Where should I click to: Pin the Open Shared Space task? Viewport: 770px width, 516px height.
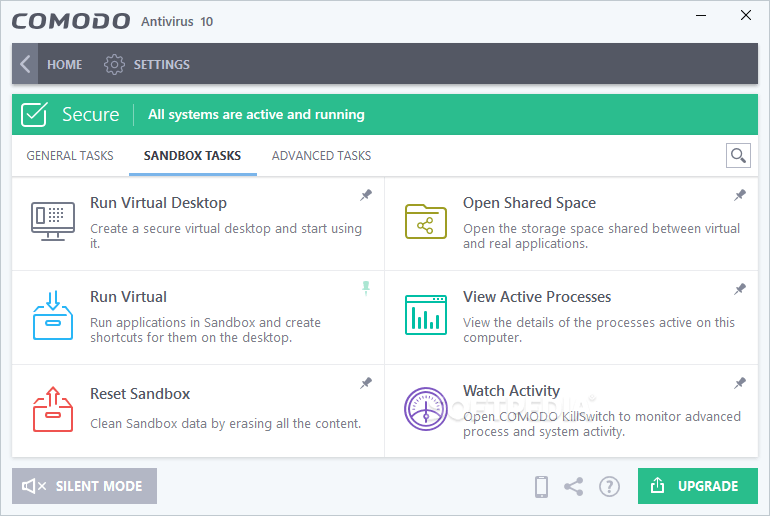point(740,195)
